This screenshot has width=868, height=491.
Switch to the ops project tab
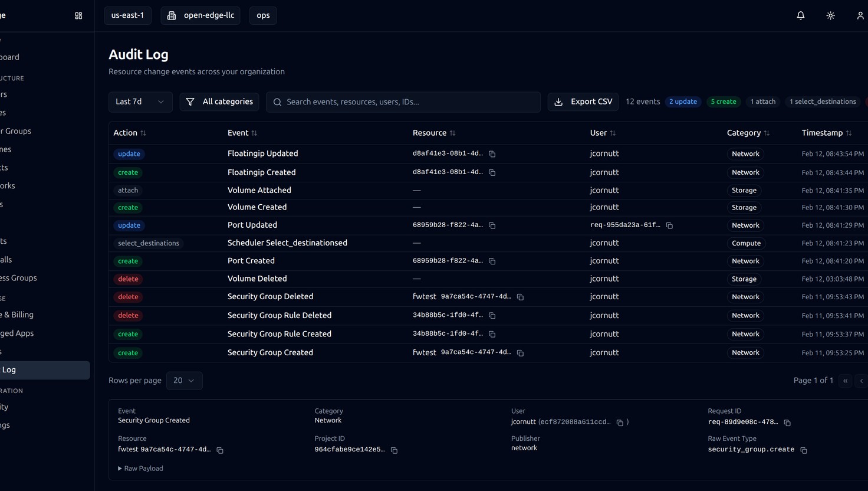262,15
